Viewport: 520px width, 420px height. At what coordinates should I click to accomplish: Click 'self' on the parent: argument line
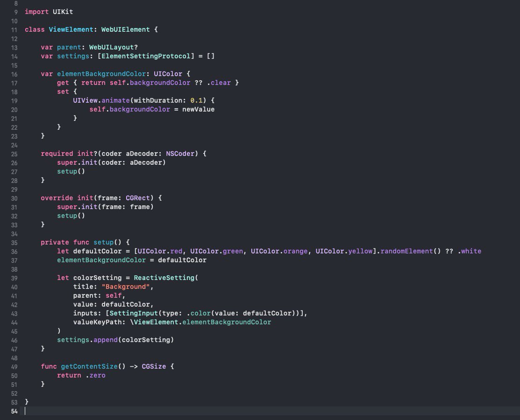click(x=114, y=296)
